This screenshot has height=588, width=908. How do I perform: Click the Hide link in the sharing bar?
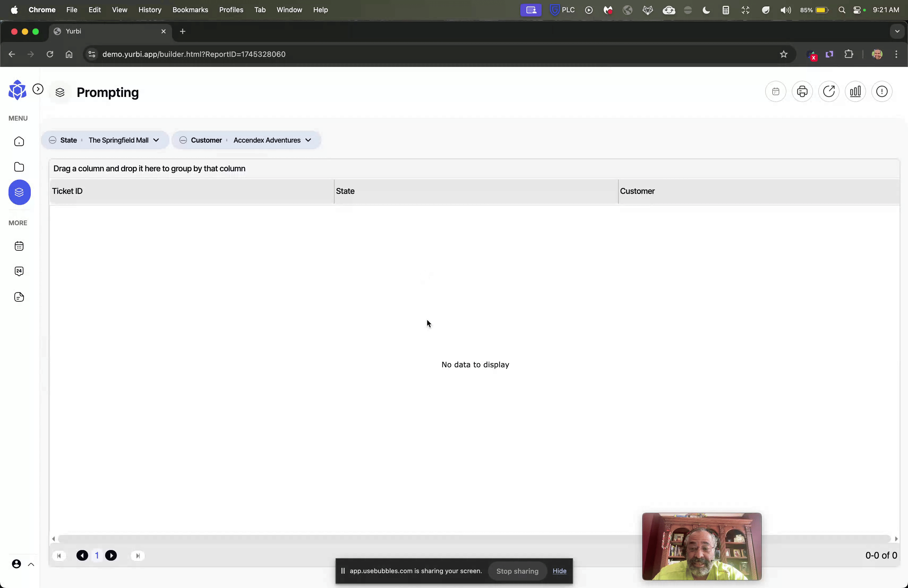559,571
